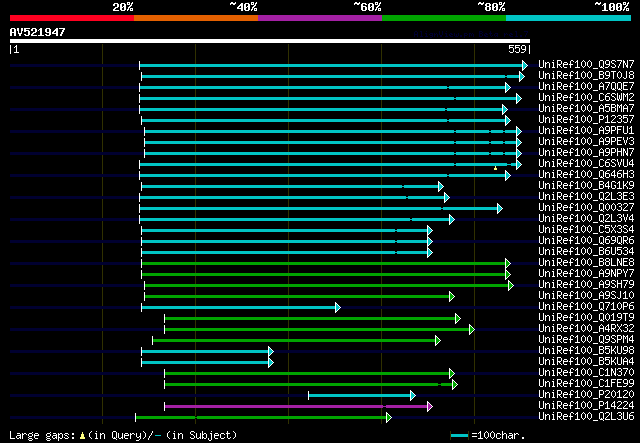Click the green ~80% identity legend segment
The height and width of the screenshot is (443, 640).
(x=444, y=18)
